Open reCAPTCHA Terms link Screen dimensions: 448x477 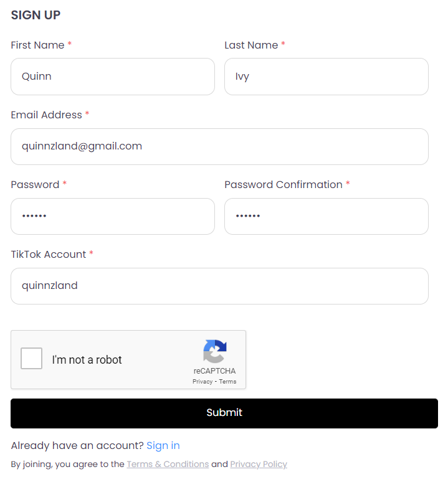(227, 382)
